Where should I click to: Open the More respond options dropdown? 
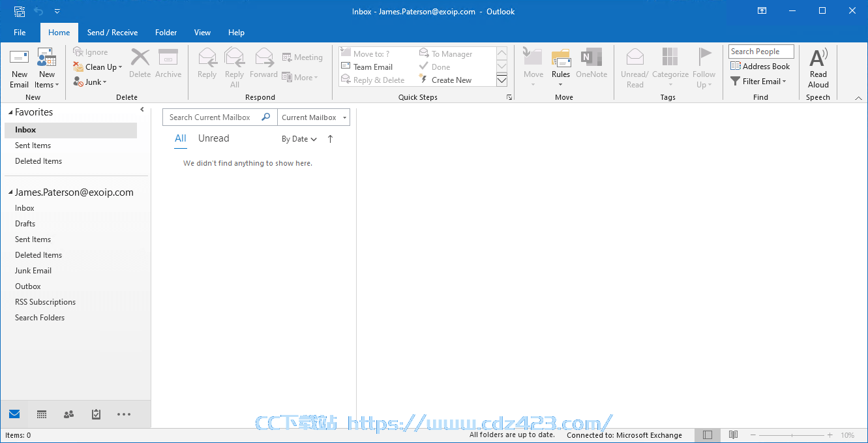(300, 77)
